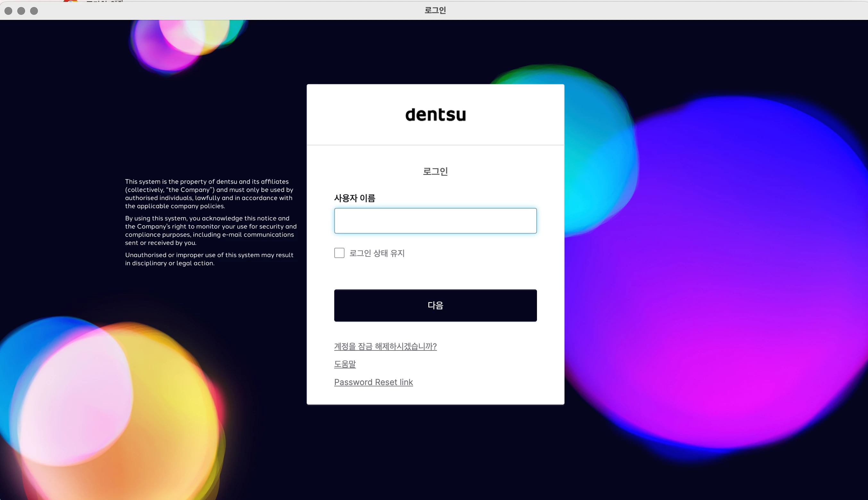Enable the 로그인 상태 유지 checkbox
Viewport: 868px width, 500px height.
(339, 253)
